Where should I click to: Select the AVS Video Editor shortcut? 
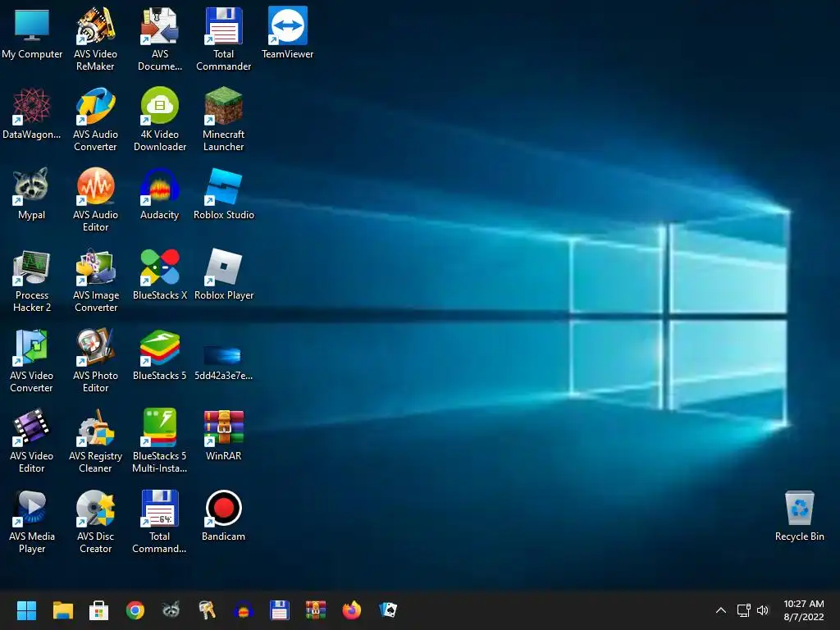32,441
